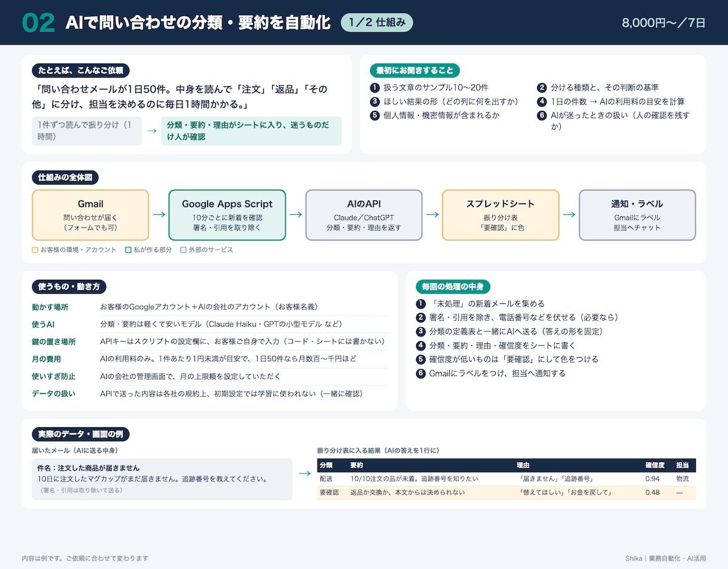The width and height of the screenshot is (728, 569).
Task: Select the Google Apps Script flow box
Action: [227, 215]
